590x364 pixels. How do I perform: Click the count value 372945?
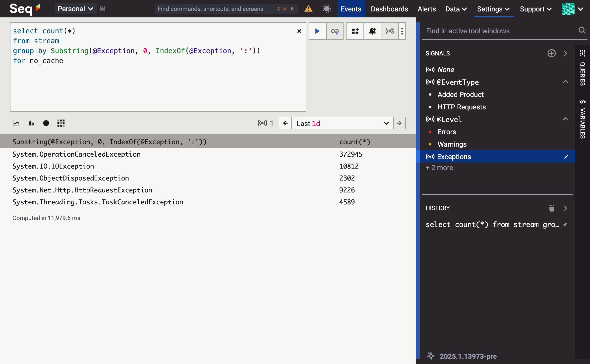click(351, 154)
